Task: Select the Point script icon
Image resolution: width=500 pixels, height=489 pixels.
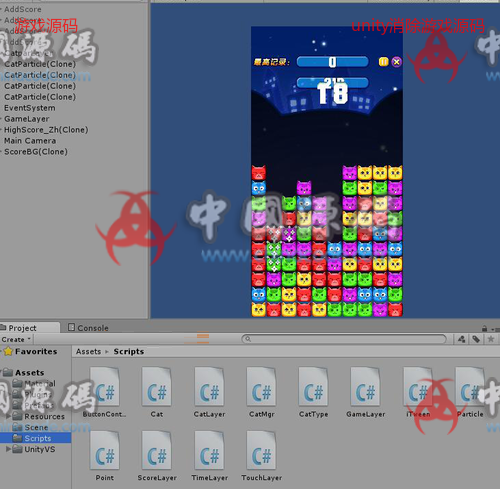Action: pos(104,450)
